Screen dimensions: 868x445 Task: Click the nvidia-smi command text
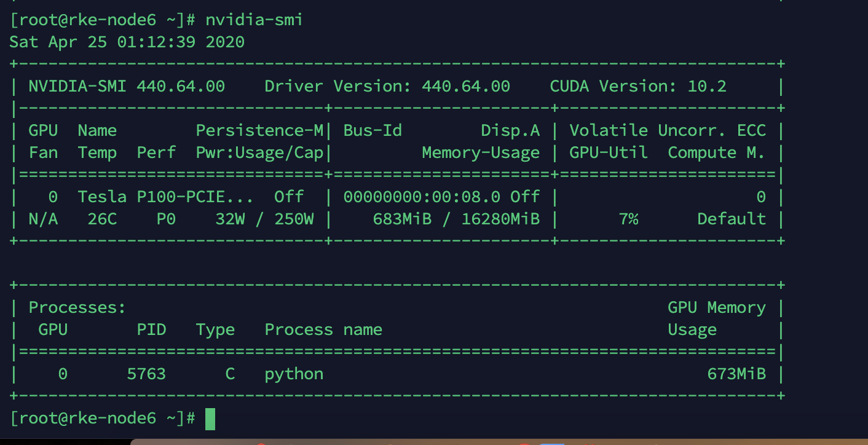(254, 20)
